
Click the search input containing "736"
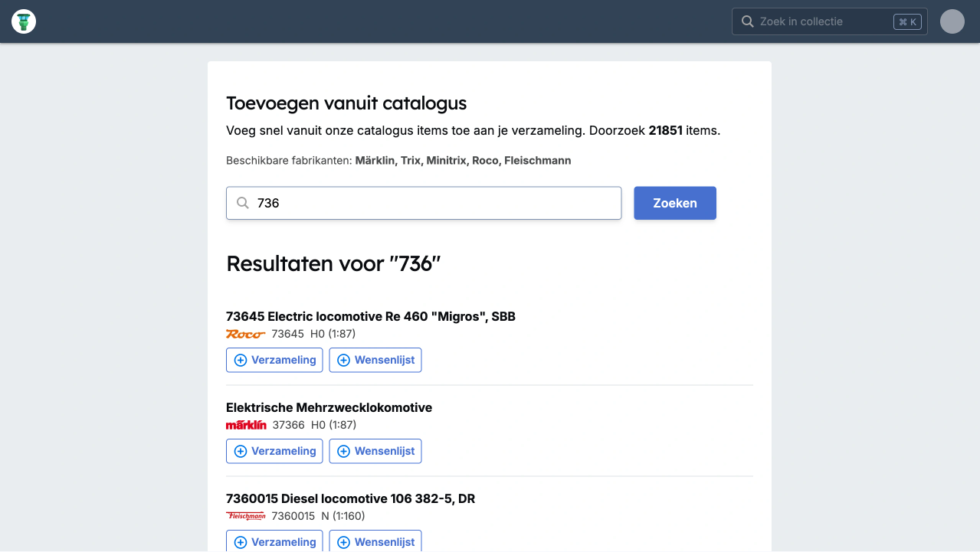[424, 202]
